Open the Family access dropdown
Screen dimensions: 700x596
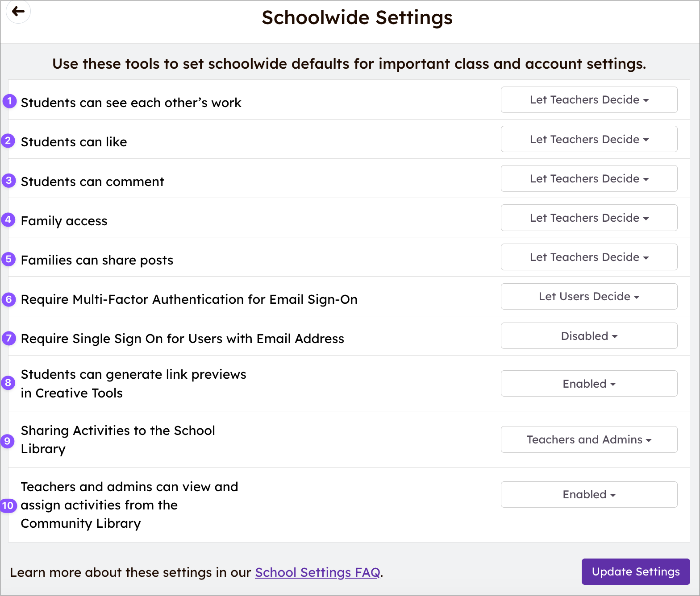(588, 218)
